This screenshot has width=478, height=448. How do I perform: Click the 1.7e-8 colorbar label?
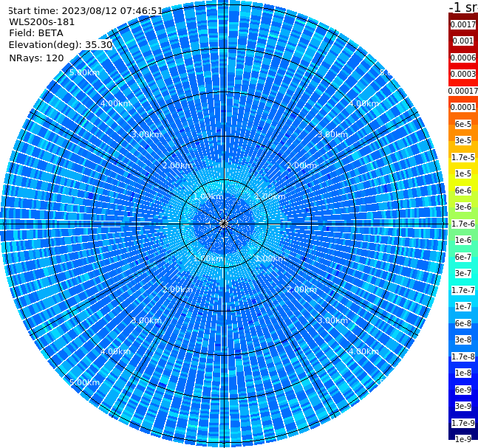pyautogui.click(x=463, y=356)
